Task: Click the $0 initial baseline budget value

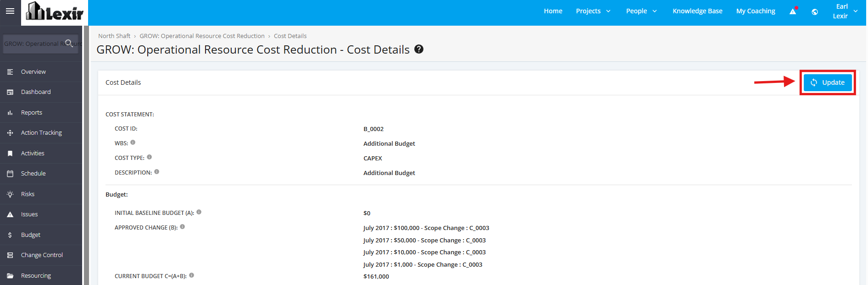Action: [x=367, y=213]
